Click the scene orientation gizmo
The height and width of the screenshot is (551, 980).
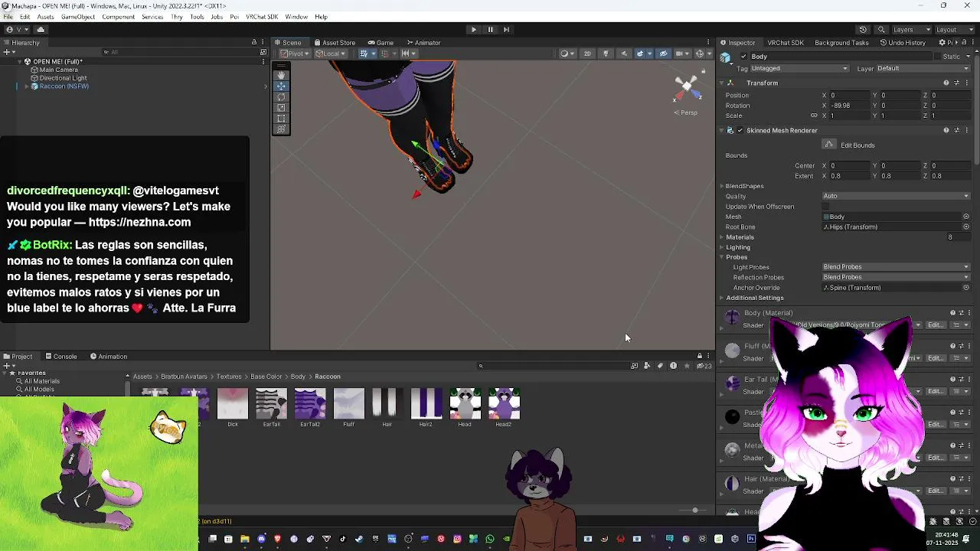pos(687,87)
